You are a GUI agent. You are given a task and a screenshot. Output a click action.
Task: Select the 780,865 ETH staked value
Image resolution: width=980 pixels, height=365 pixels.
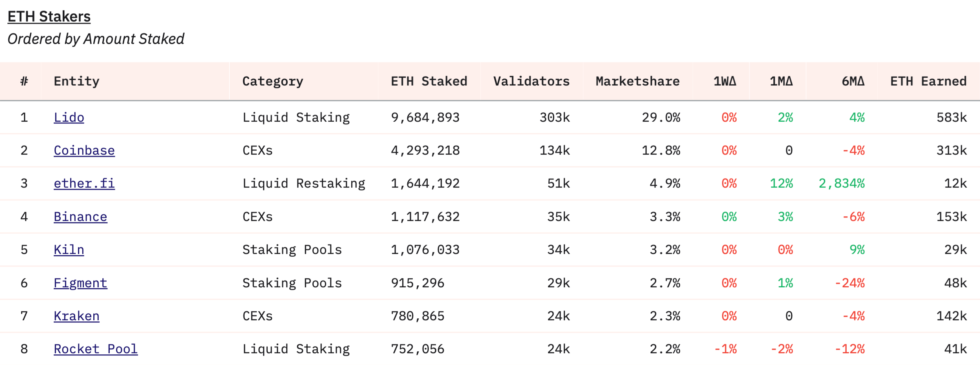point(417,316)
